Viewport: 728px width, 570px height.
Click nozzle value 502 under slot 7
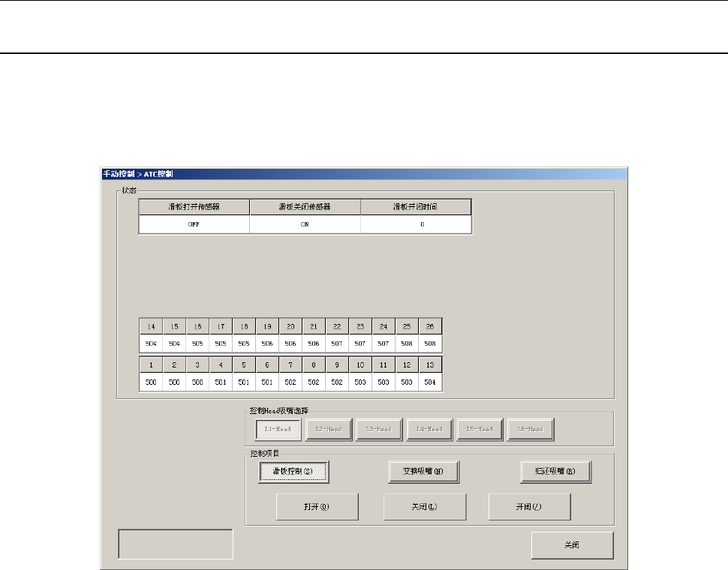[x=290, y=382]
